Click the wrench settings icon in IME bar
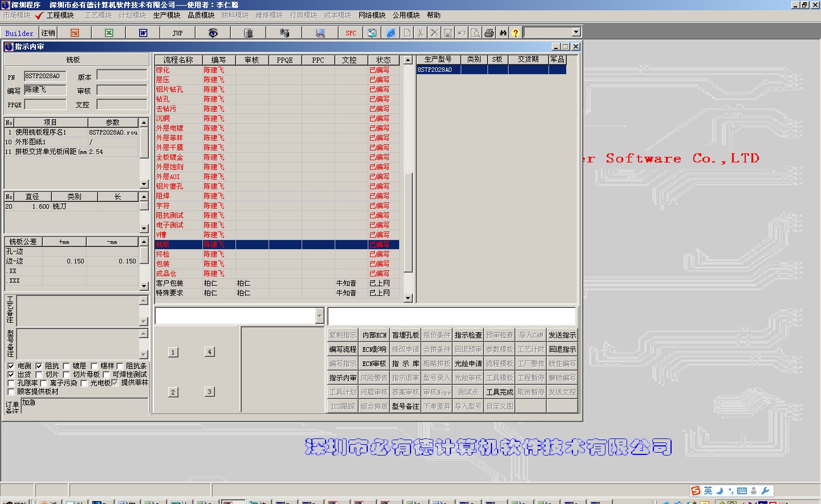The width and height of the screenshot is (821, 504). (x=765, y=491)
